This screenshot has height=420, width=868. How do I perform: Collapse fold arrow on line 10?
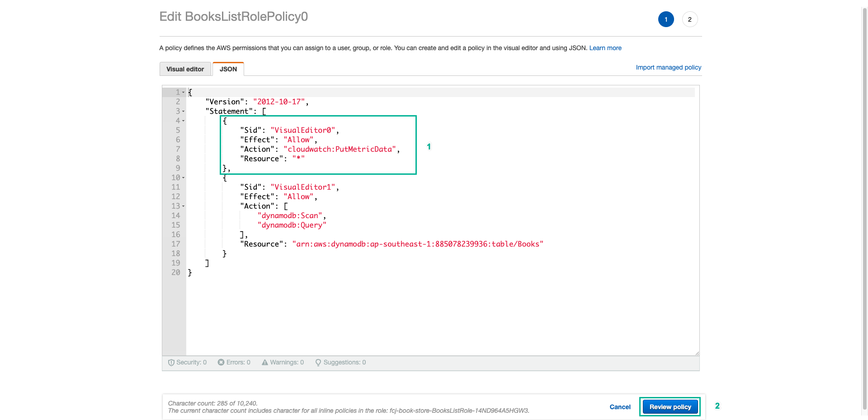[184, 178]
